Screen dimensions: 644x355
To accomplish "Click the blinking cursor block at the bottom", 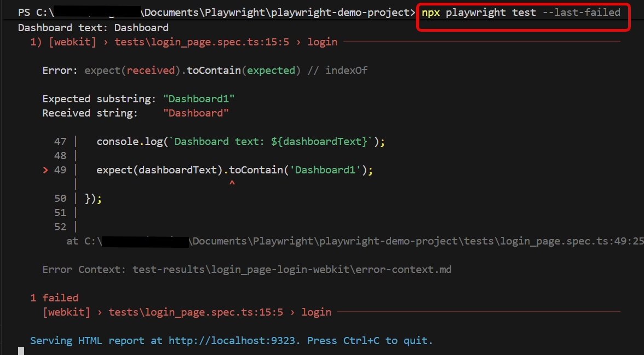I will point(21,351).
